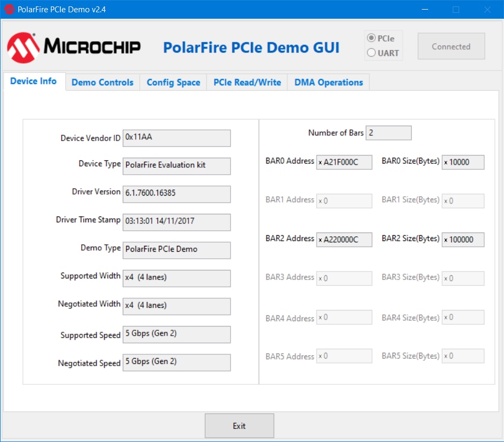
Task: Click the Supported Width field
Action: pos(177,278)
